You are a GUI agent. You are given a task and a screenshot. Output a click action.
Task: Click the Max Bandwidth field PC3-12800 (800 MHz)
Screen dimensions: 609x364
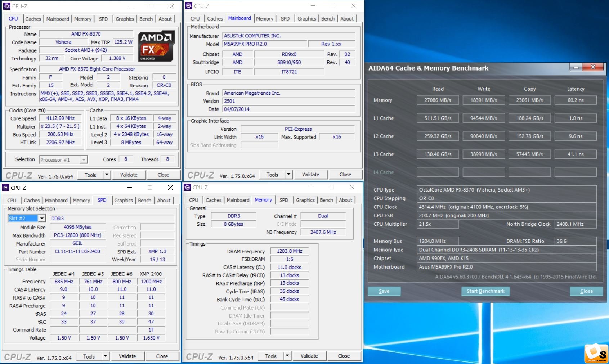pyautogui.click(x=77, y=235)
